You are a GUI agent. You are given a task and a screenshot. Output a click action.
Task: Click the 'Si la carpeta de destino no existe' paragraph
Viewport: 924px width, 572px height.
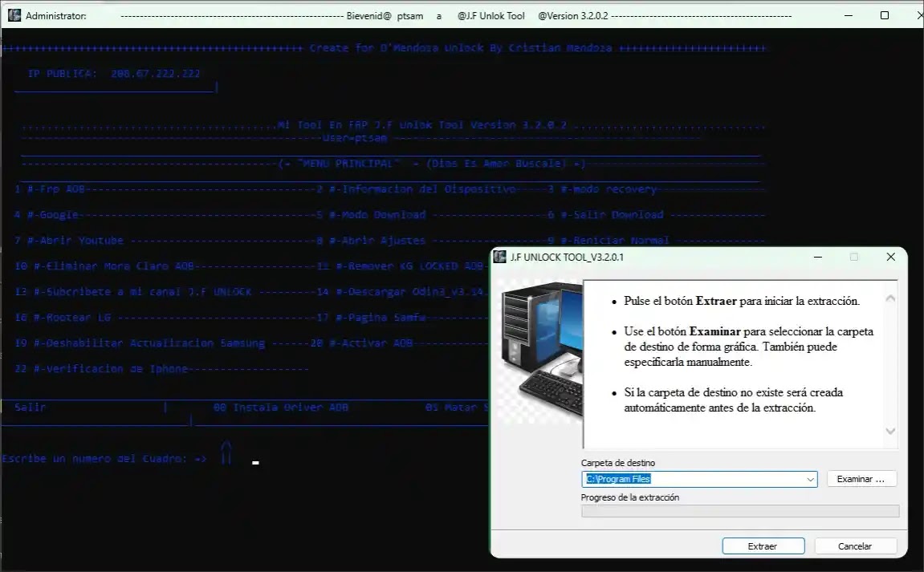pos(734,400)
